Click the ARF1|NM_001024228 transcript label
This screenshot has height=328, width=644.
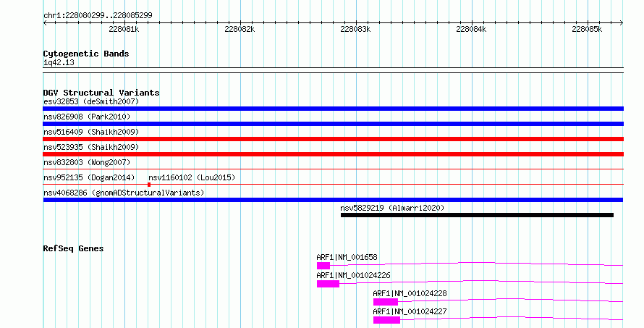click(x=410, y=293)
